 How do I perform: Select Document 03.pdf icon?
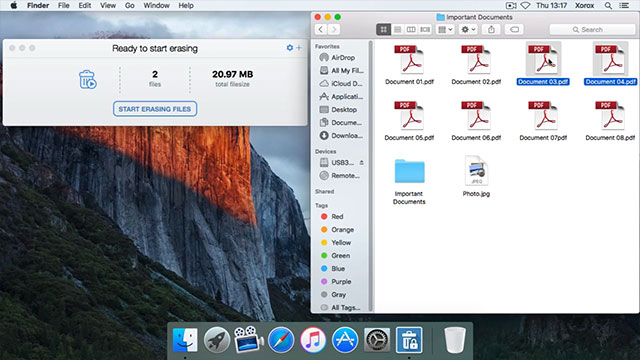543,60
